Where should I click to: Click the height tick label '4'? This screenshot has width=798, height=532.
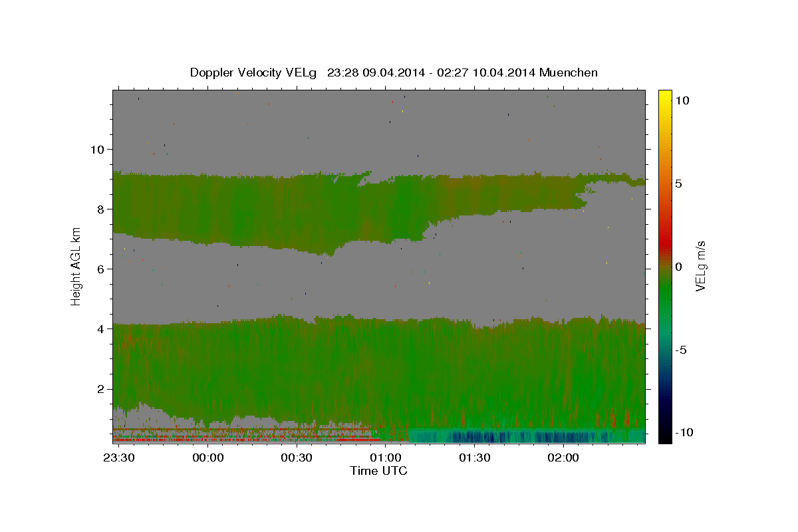tap(100, 329)
